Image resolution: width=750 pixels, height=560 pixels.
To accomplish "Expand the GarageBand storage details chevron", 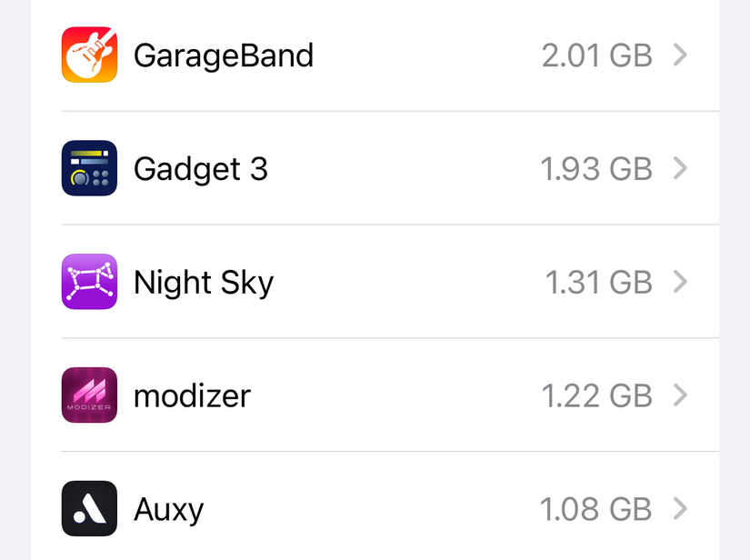I will [680, 55].
